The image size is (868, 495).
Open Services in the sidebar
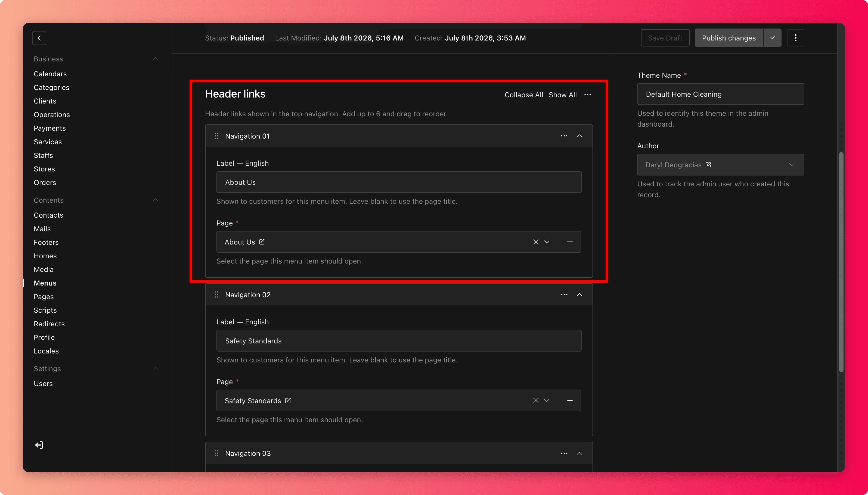pyautogui.click(x=48, y=142)
